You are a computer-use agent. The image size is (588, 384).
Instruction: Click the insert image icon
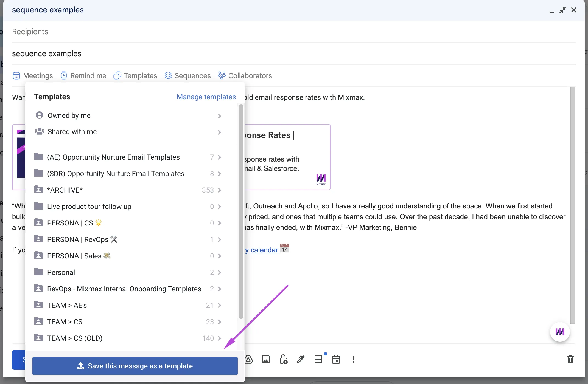266,359
